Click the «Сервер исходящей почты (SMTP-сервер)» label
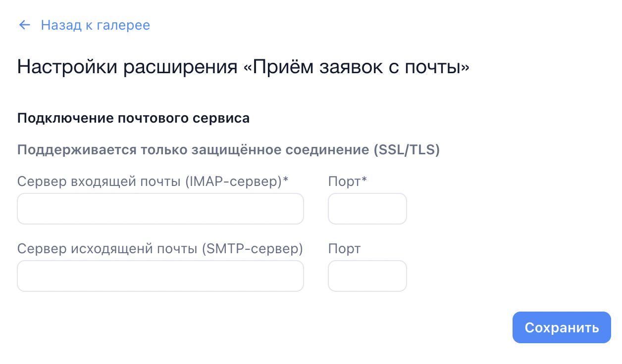622x364 pixels. pyautogui.click(x=159, y=248)
